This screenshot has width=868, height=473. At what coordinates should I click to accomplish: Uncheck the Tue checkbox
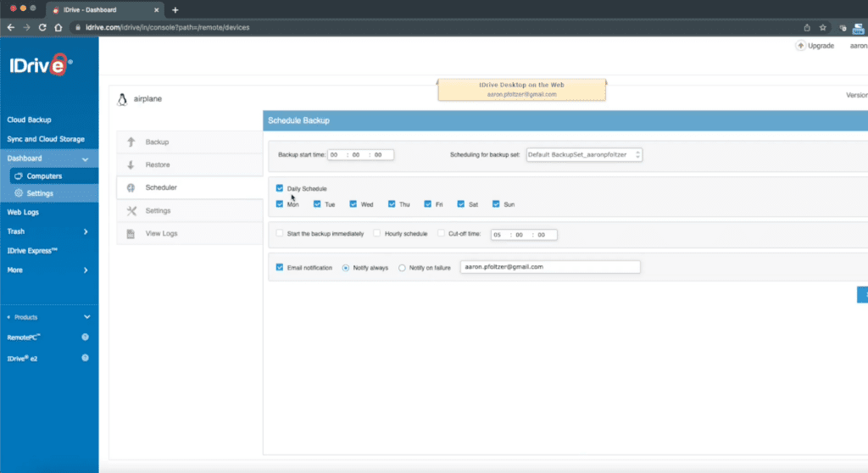coord(317,203)
